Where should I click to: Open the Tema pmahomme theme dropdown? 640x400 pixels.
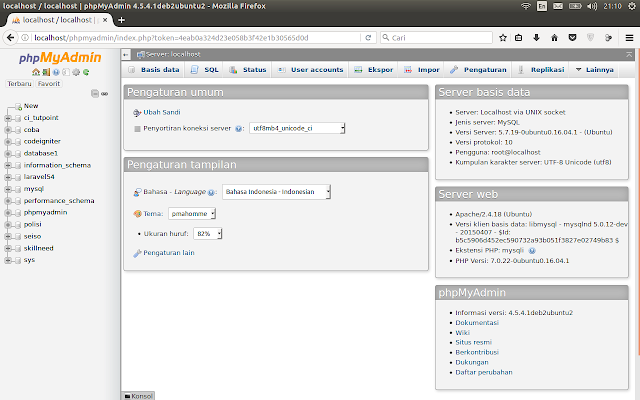tap(192, 213)
